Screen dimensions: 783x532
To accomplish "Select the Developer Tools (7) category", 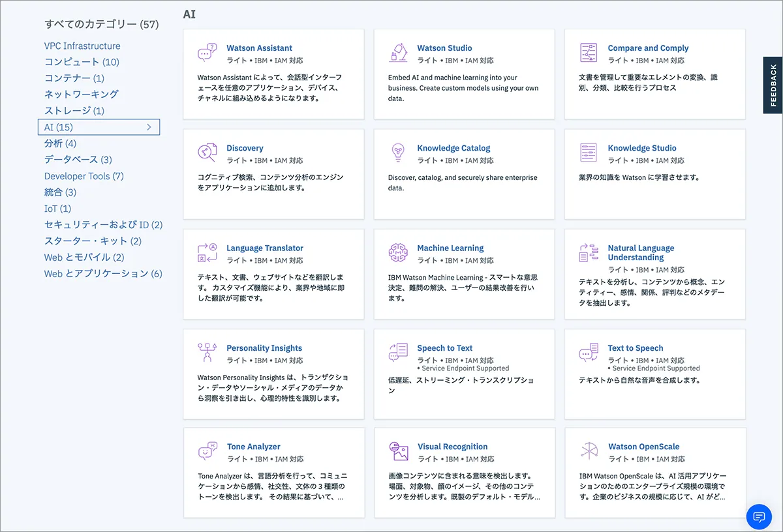I will point(84,176).
